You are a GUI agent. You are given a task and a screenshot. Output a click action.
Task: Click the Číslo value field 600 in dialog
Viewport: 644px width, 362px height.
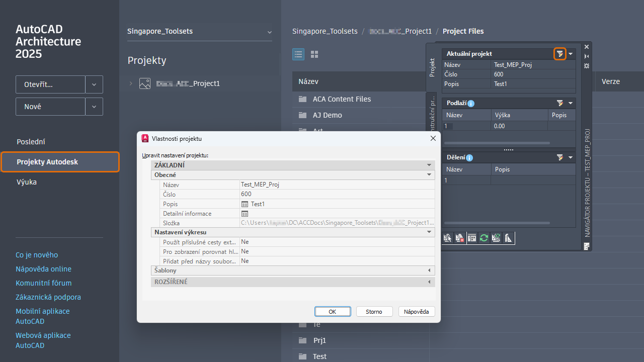point(337,194)
